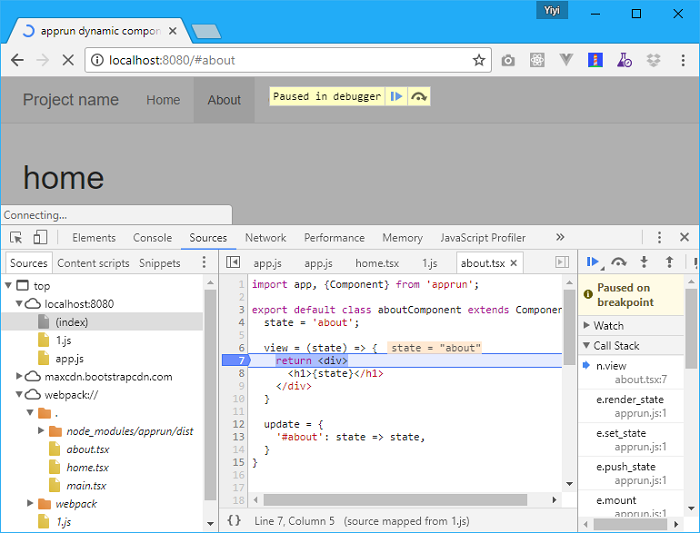
Task: Collapse the localhost:8080 tree node
Action: pyautogui.click(x=20, y=304)
